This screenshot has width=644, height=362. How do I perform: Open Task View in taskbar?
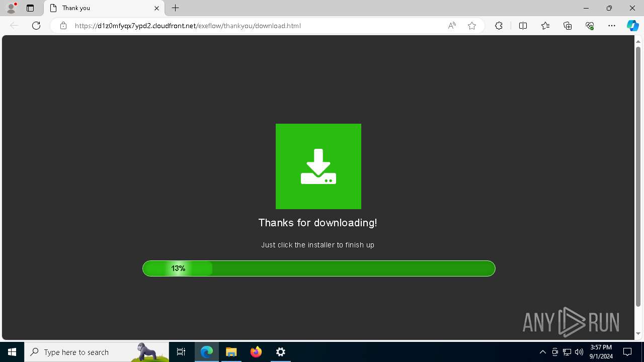181,352
